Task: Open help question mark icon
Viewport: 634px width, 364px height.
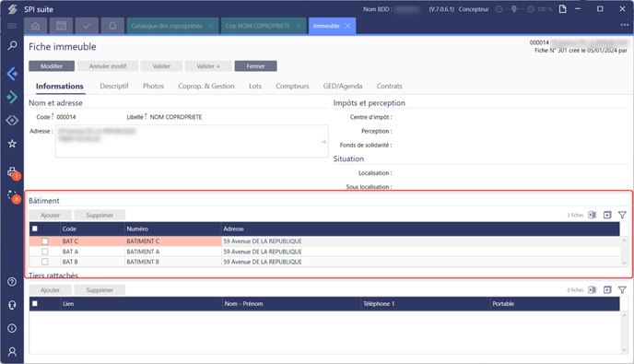Action: (x=12, y=281)
